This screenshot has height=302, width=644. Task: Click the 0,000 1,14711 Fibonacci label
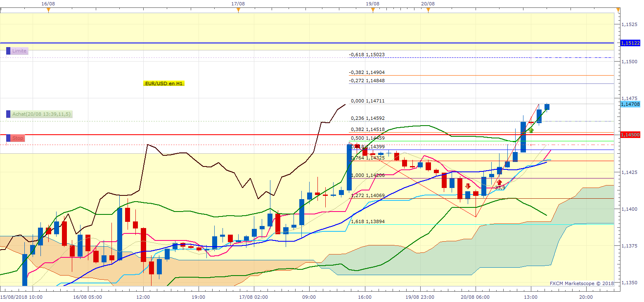tap(368, 101)
